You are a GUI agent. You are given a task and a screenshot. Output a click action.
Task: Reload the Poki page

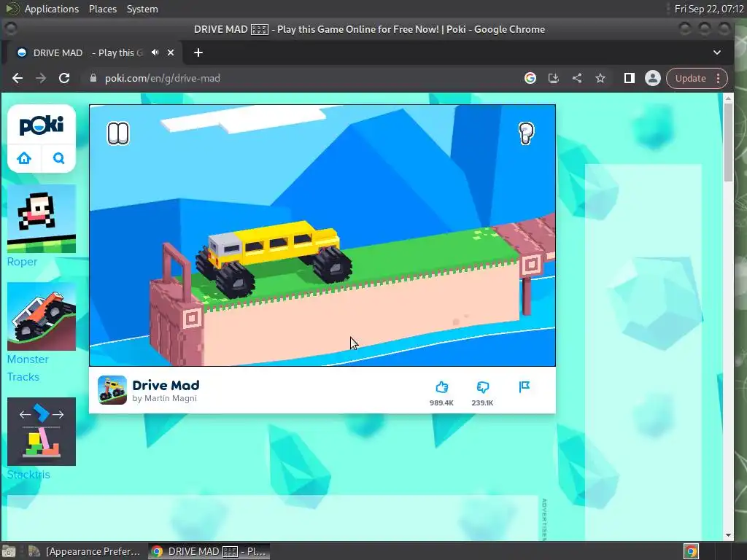click(64, 78)
